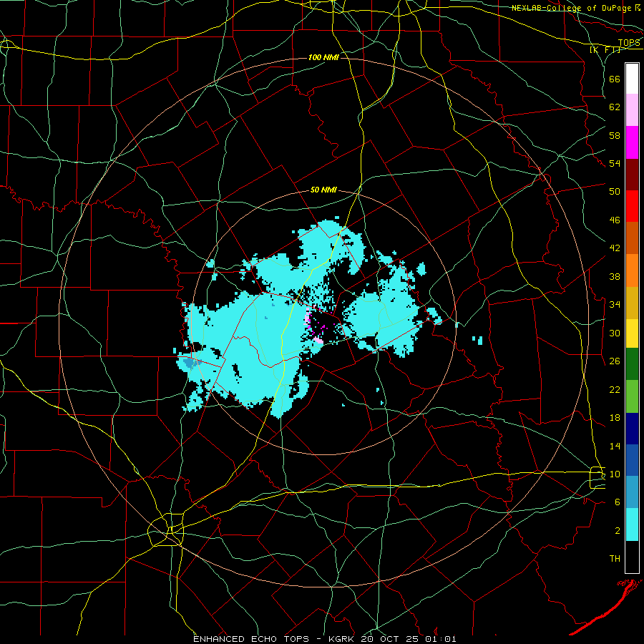The width and height of the screenshot is (644, 644).
Task: Pick the light orange legend swatch
Action: 632,270
